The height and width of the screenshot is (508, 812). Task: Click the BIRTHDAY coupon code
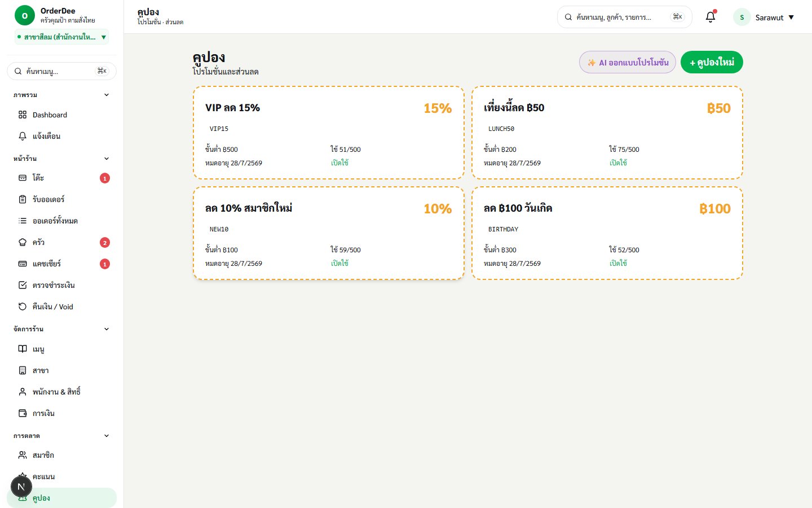pyautogui.click(x=503, y=229)
